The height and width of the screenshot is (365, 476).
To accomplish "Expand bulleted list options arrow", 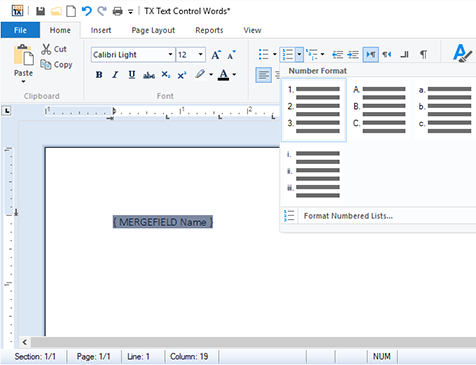I will 274,54.
